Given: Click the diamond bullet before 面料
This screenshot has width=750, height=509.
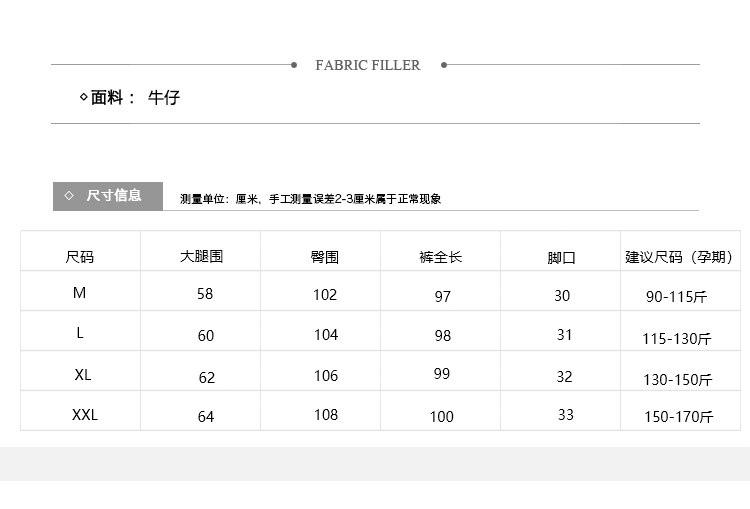Looking at the screenshot, I should (x=83, y=98).
